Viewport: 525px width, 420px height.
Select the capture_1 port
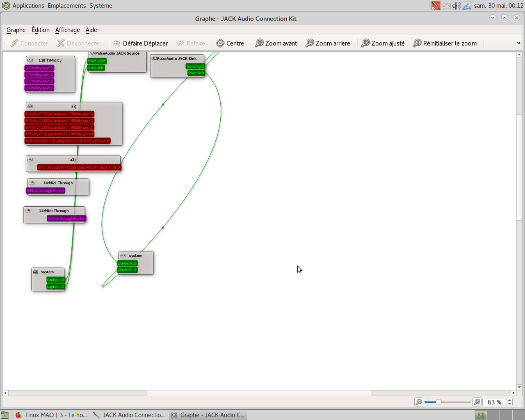56,287
